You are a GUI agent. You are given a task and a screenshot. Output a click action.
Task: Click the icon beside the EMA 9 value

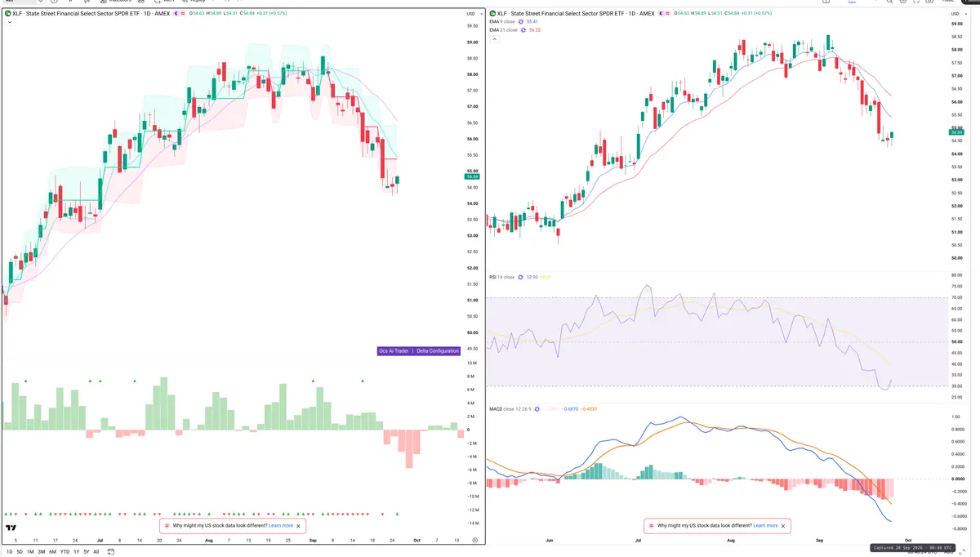point(523,22)
